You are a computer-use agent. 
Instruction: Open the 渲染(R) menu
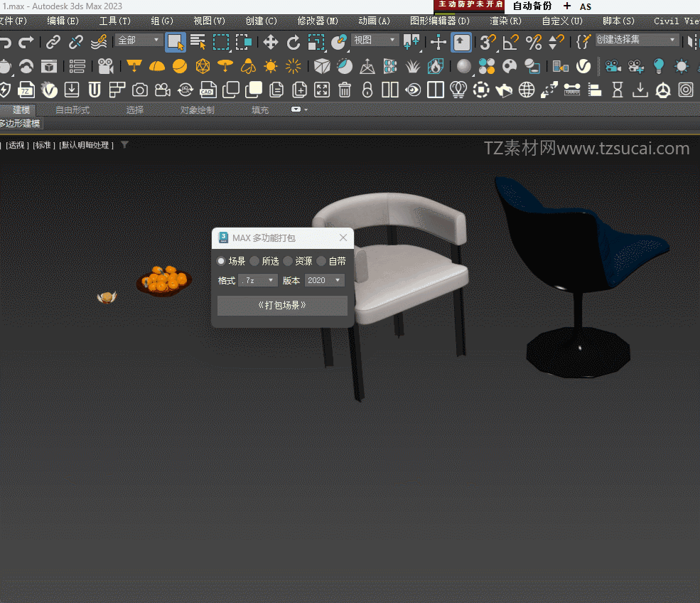click(505, 21)
